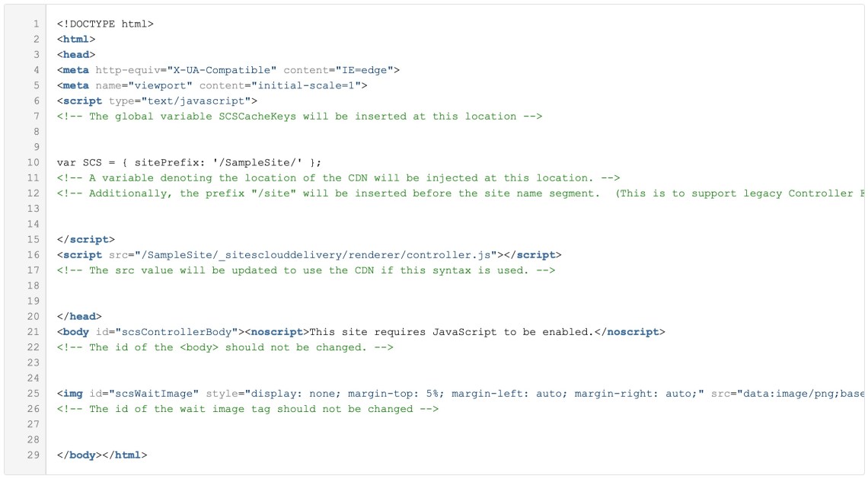Click line number 29 in the gutter
The image size is (868, 479).
coord(34,455)
